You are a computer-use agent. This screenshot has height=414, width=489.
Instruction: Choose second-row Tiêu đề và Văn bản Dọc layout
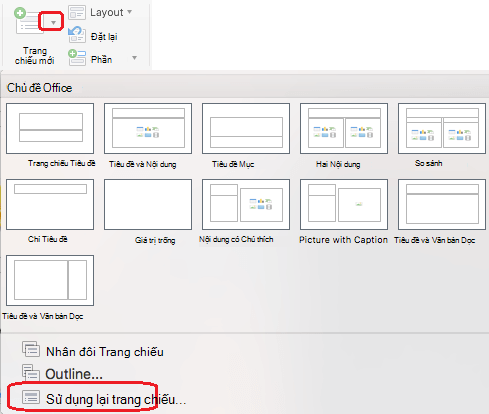coord(442,204)
